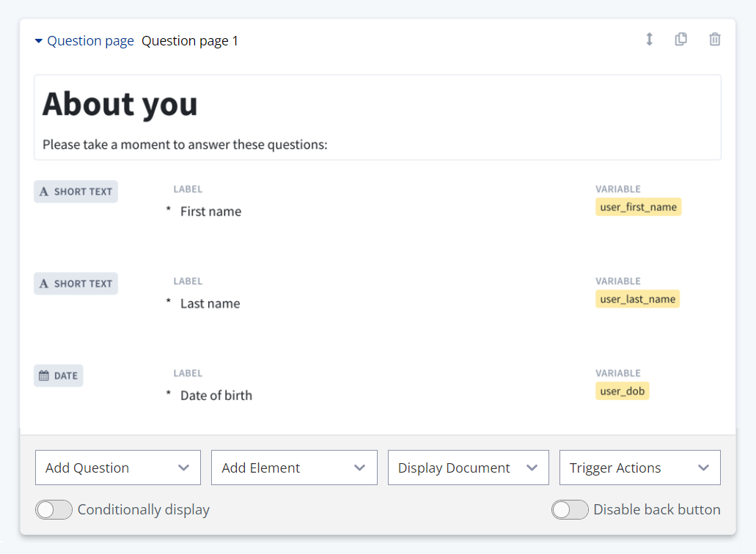Image resolution: width=756 pixels, height=554 pixels.
Task: Open the Add Element dropdown
Action: 294,468
